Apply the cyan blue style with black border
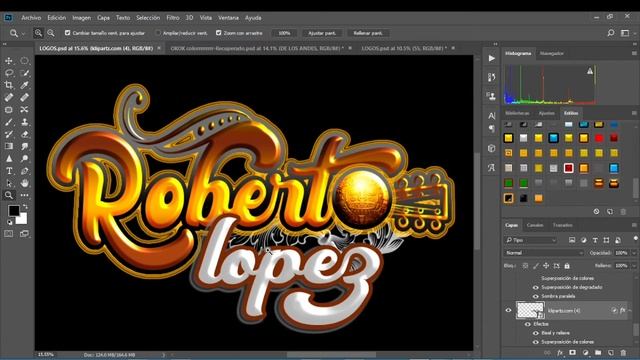This screenshot has height=360, width=640. (x=553, y=138)
